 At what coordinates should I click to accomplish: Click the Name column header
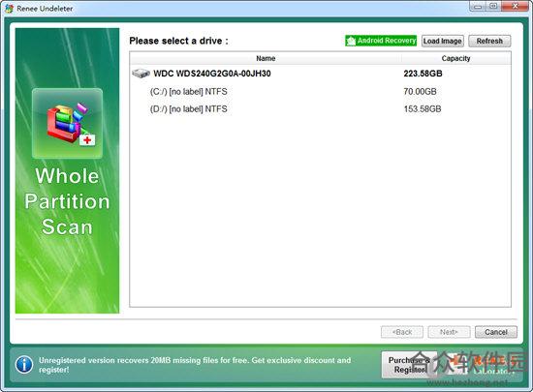point(266,58)
